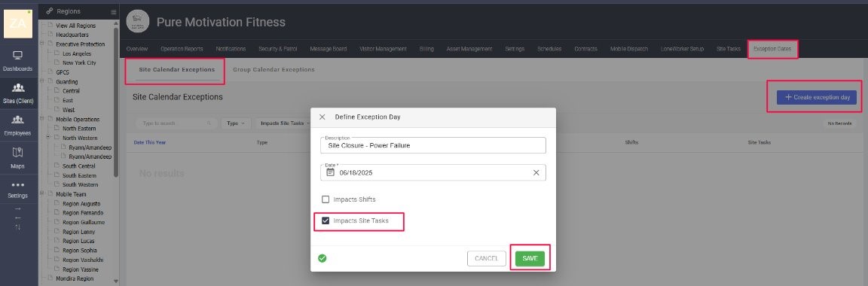Image resolution: width=868 pixels, height=286 pixels.
Task: Select the Exception Dates tab
Action: [x=772, y=49]
